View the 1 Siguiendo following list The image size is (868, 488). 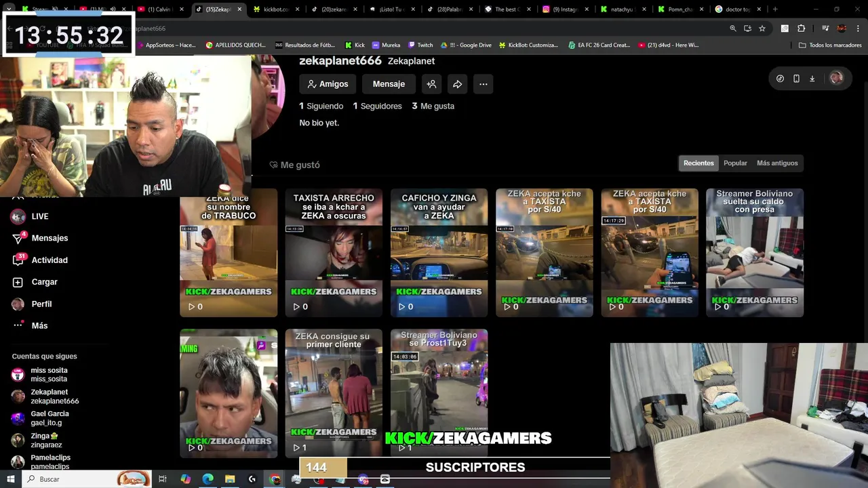321,106
